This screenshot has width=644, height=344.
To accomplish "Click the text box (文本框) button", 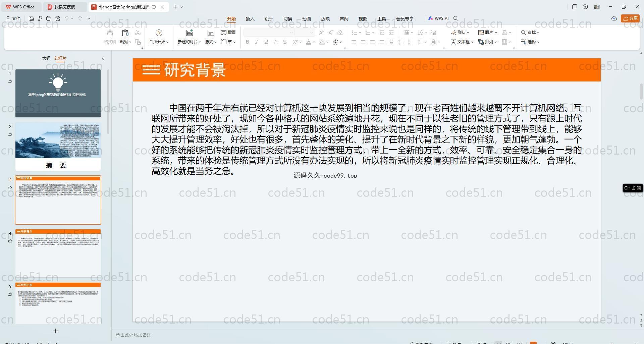I will 462,42.
